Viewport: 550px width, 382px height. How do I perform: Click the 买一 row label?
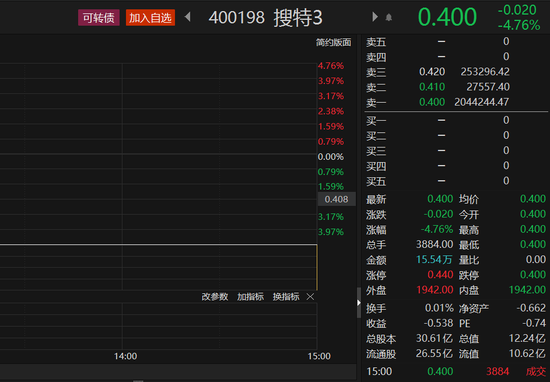tap(376, 121)
